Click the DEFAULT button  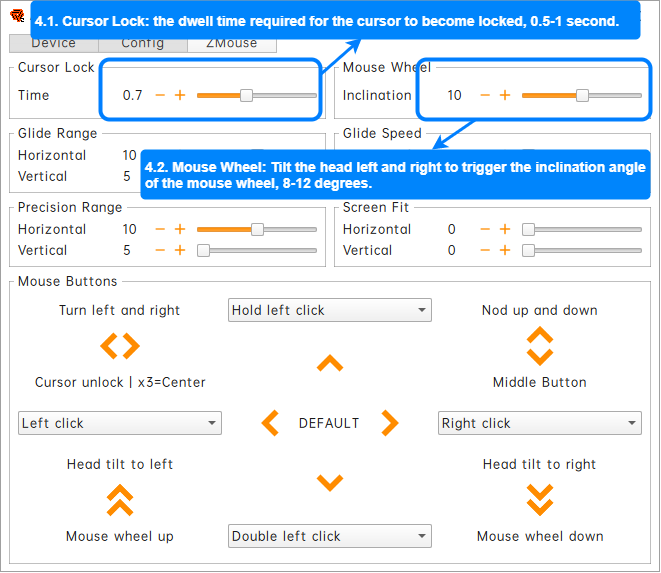click(329, 423)
